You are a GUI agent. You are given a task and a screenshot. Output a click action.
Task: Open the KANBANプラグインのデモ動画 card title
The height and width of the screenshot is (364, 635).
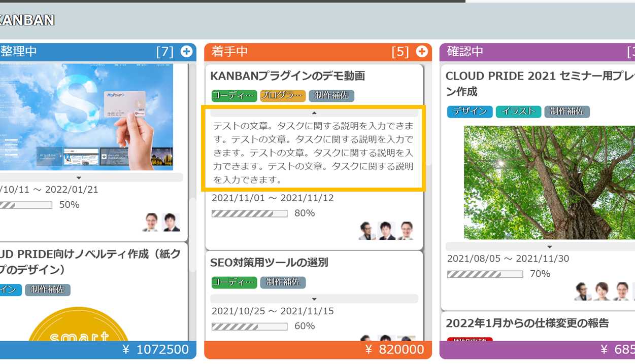288,76
